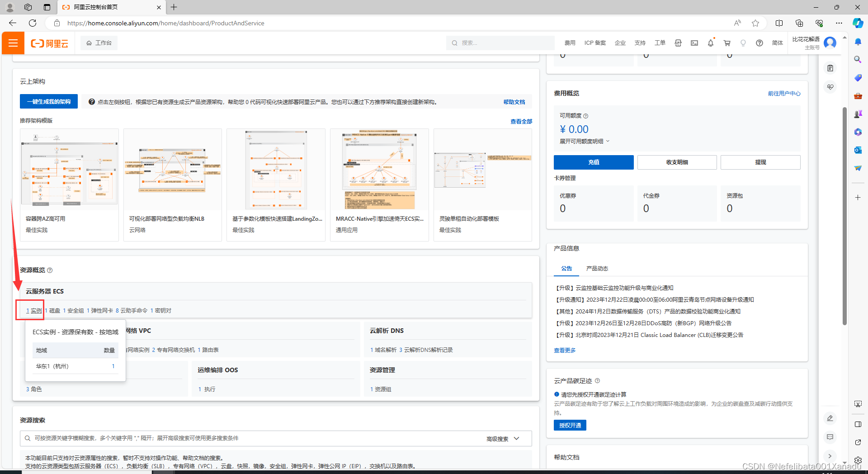
Task: Open Edge sidebar shopping tag icon
Action: click(x=858, y=77)
